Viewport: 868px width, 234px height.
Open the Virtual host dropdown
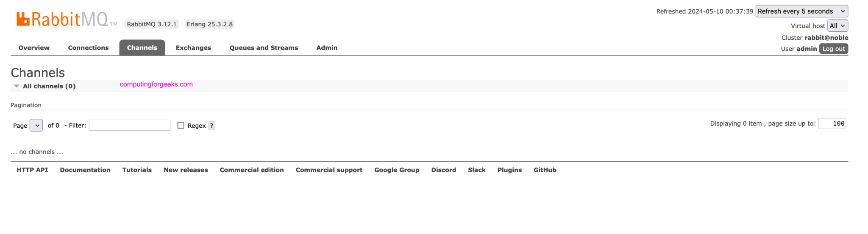(x=837, y=26)
